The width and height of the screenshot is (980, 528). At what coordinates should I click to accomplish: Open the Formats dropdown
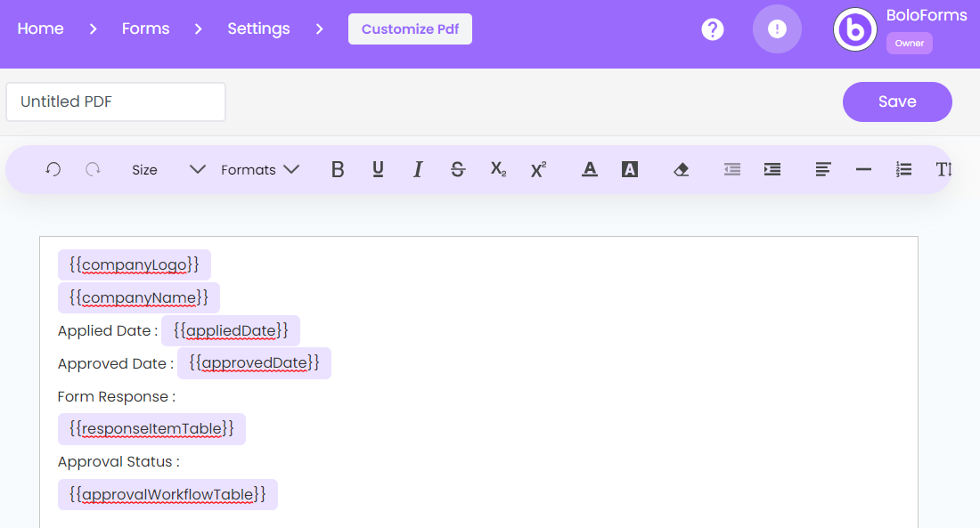[x=258, y=169]
